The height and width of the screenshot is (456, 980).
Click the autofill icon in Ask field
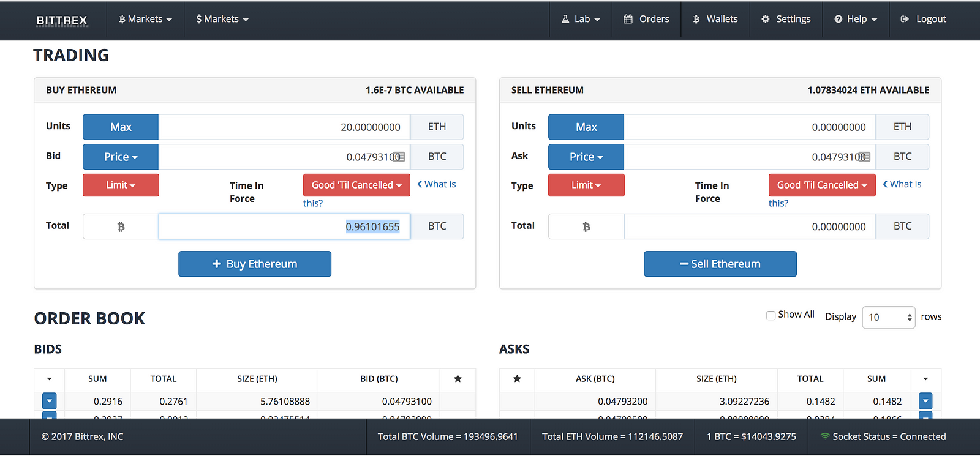coord(864,157)
